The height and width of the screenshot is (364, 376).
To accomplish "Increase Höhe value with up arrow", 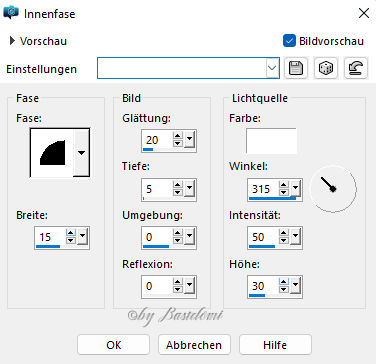I will [284, 282].
